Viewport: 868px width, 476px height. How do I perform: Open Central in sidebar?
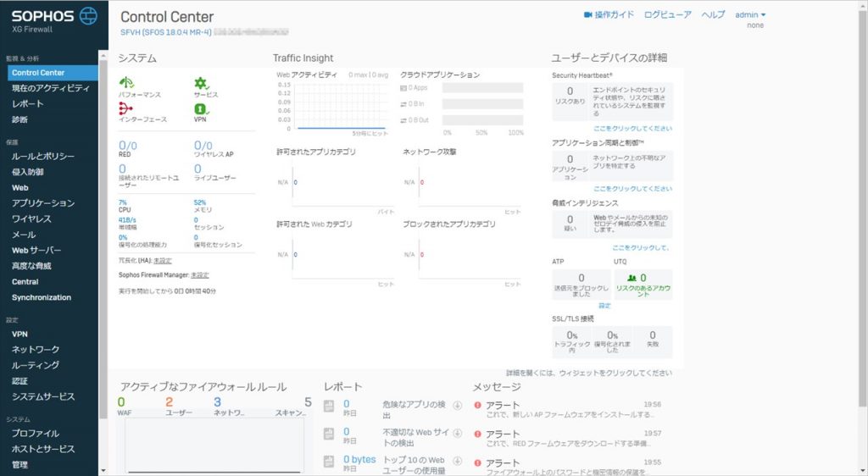(x=25, y=281)
